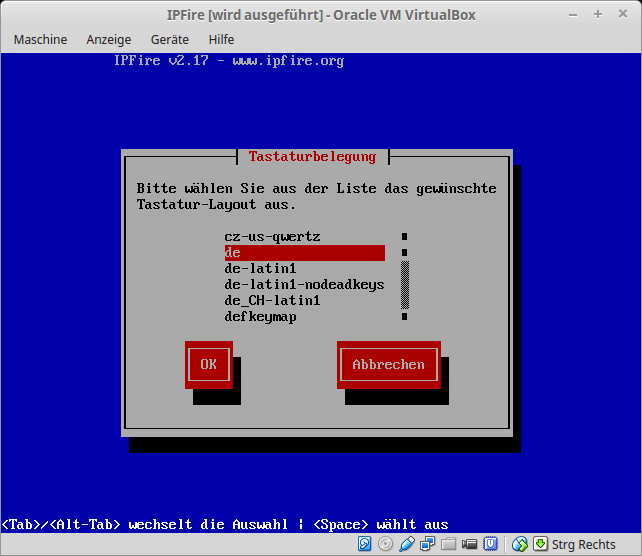The height and width of the screenshot is (556, 642).
Task: Click the list scrollbar thumb
Action: (x=405, y=285)
